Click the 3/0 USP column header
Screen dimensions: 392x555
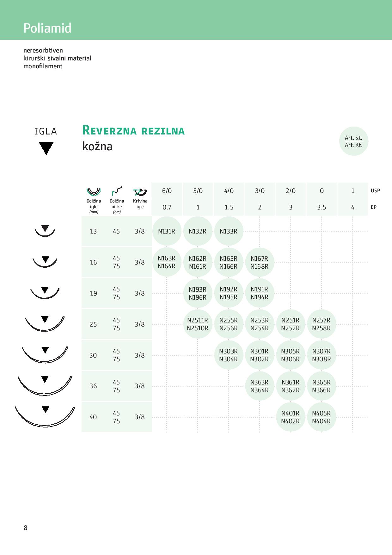pyautogui.click(x=260, y=191)
